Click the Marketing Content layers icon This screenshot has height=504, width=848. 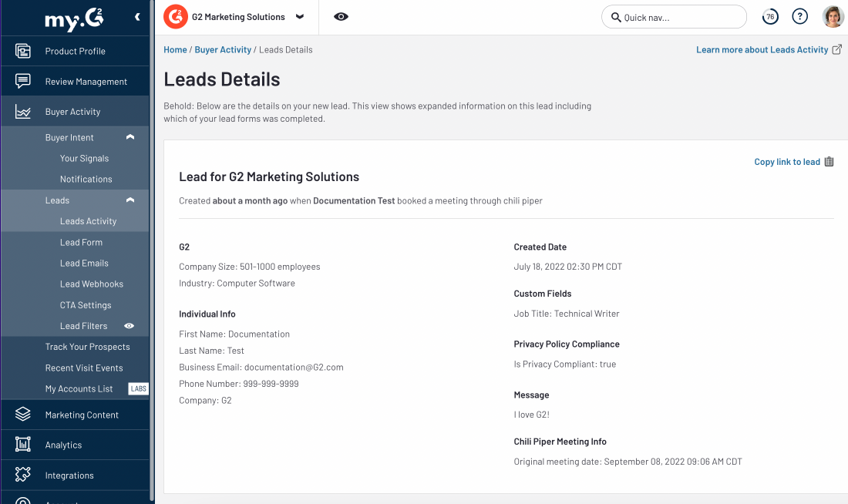(23, 415)
